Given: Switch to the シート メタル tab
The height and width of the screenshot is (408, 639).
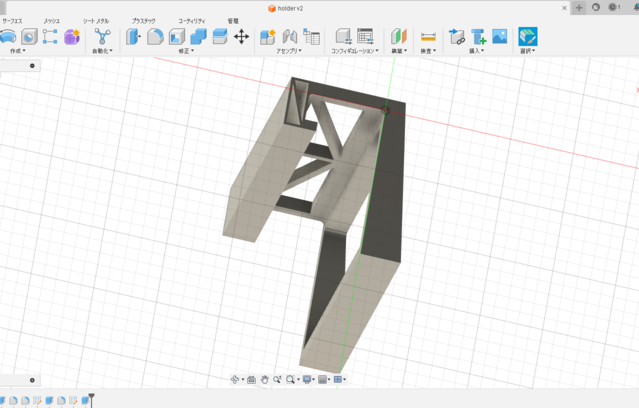Looking at the screenshot, I should pyautogui.click(x=96, y=21).
